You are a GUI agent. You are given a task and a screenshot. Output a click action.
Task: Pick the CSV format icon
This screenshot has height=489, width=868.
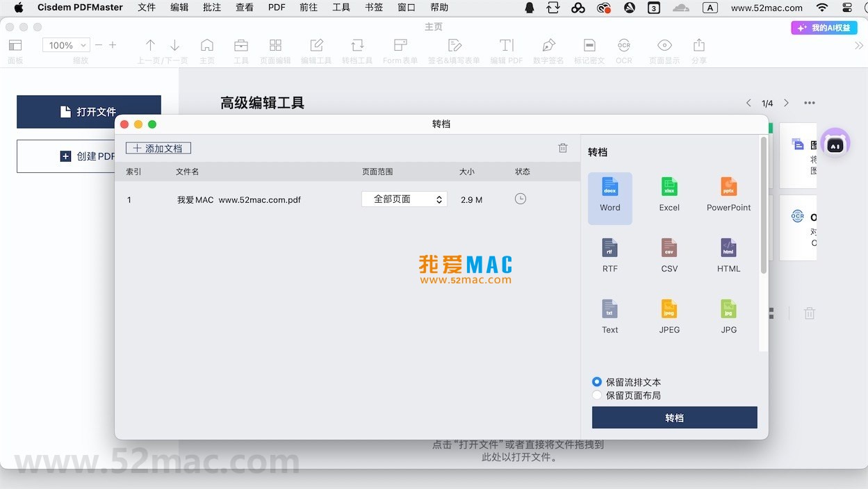[669, 247]
